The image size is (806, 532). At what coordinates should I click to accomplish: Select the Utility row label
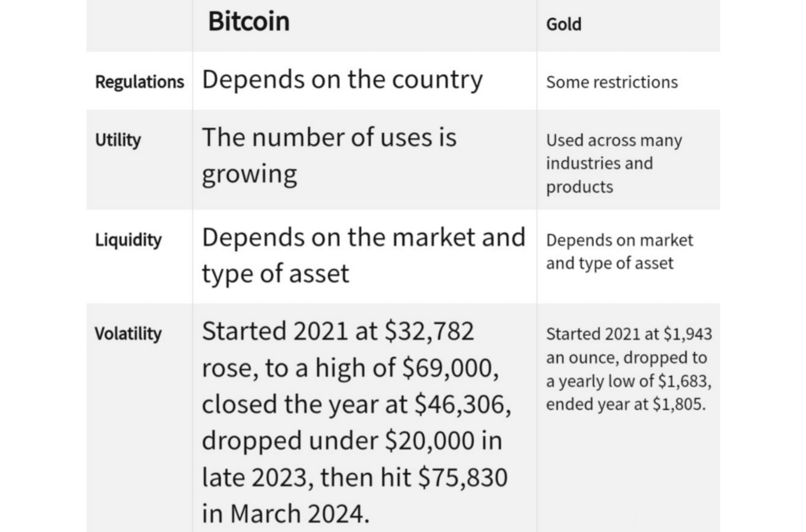(118, 140)
